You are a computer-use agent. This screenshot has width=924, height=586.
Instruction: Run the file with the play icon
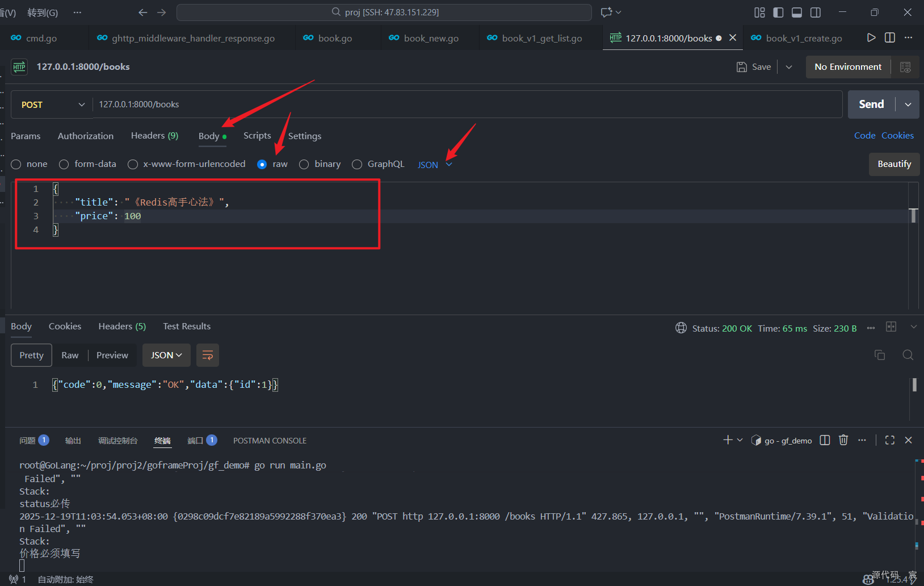tap(871, 37)
